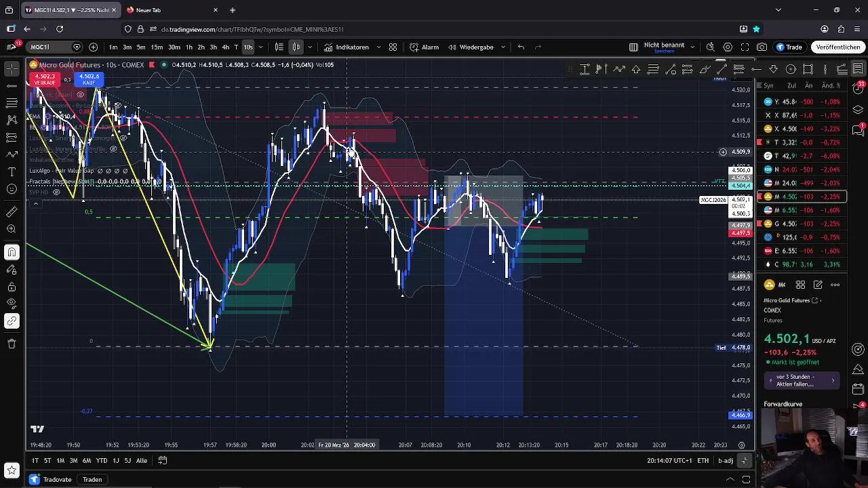
Task: Toggle lock all drawings
Action: click(12, 287)
